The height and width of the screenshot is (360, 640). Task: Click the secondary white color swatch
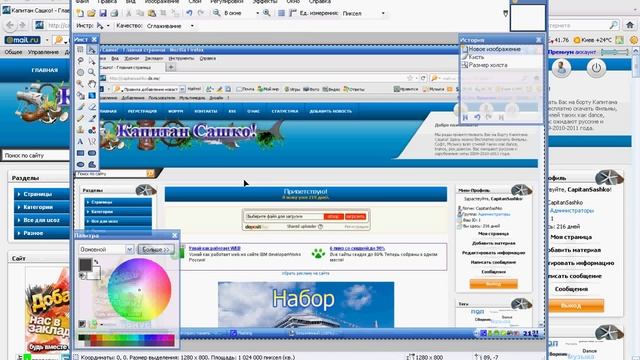94,273
